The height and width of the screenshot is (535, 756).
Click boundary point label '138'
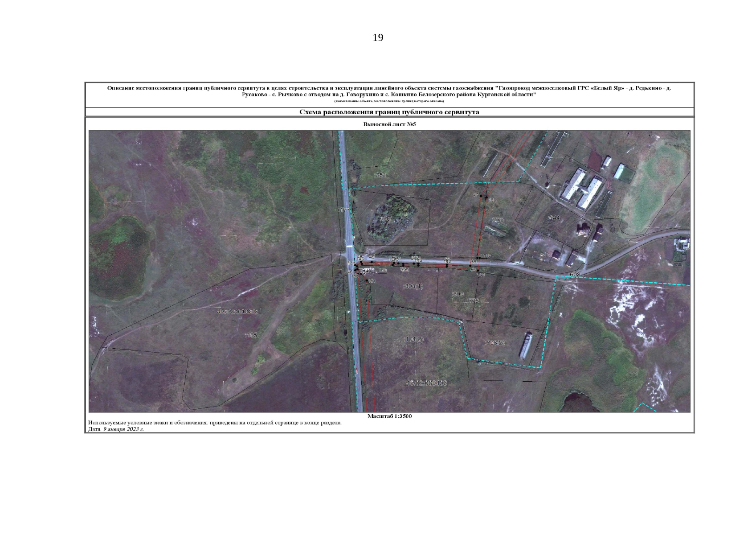(x=492, y=200)
